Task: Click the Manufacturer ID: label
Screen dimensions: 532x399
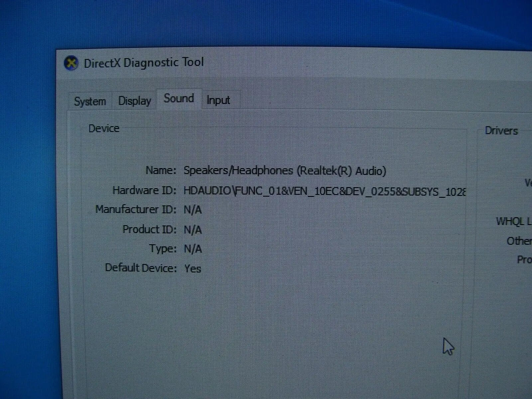Action: [x=136, y=209]
